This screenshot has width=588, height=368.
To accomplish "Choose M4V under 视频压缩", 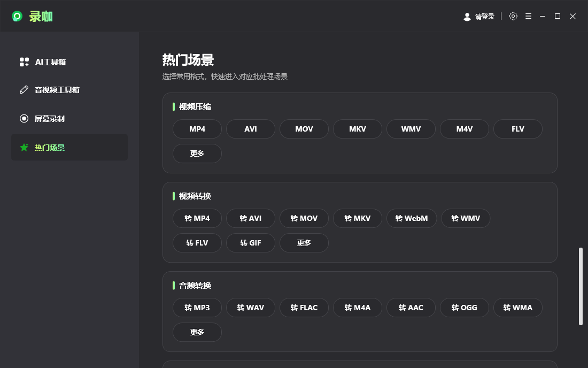I will coord(464,129).
